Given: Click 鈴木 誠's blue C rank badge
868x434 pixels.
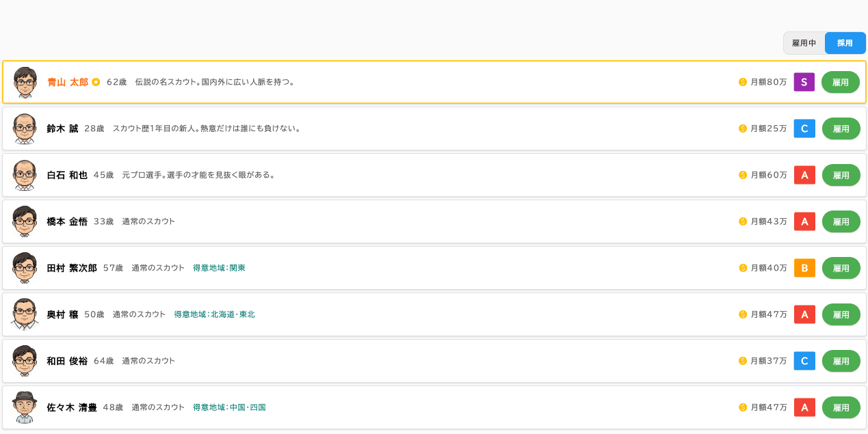Looking at the screenshot, I should coord(804,128).
